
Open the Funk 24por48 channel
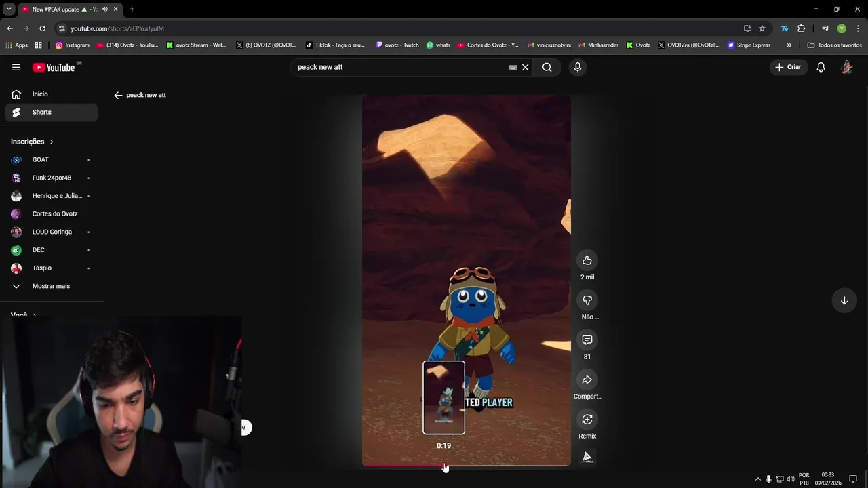[x=52, y=178]
